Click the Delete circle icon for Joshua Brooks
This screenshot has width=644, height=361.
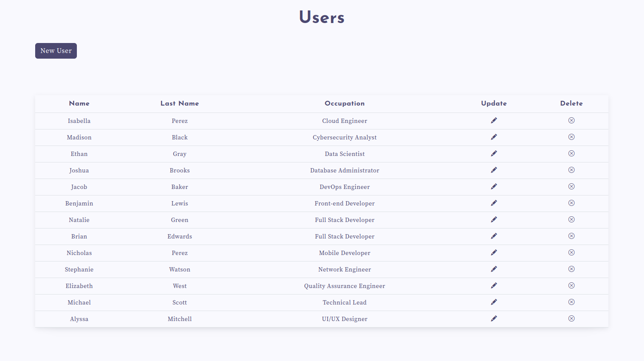571,170
